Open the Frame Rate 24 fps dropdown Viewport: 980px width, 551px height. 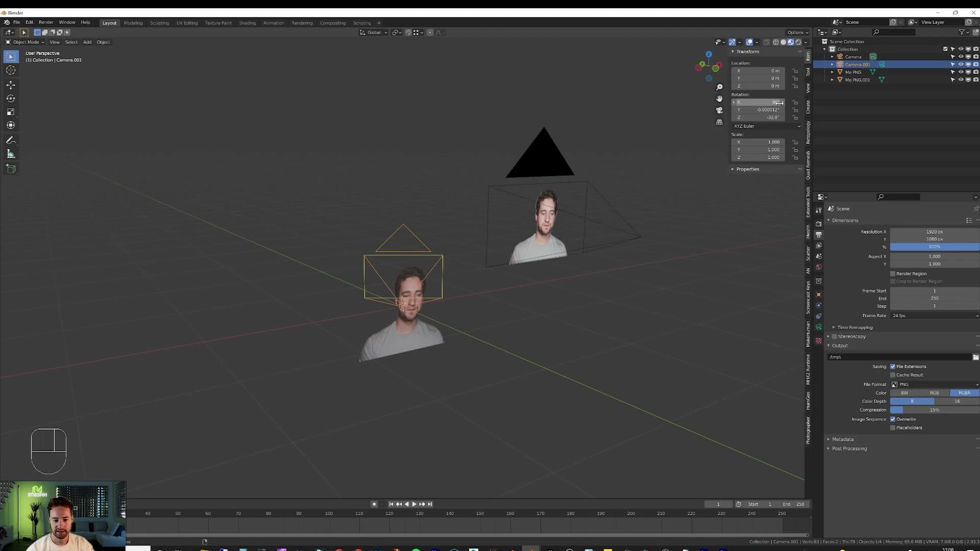pyautogui.click(x=935, y=316)
